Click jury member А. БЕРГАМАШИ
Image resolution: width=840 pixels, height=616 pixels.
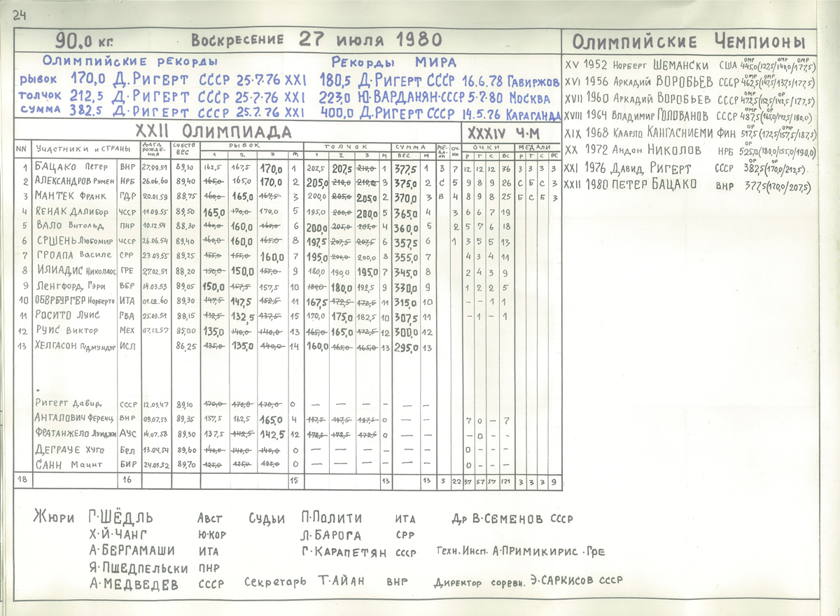click(x=132, y=550)
